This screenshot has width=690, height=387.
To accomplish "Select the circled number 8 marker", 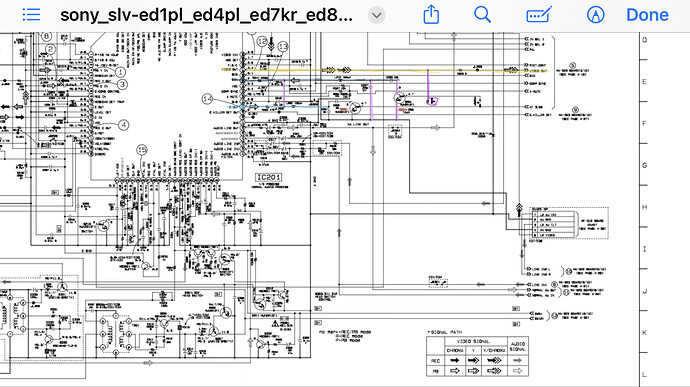I will (x=46, y=37).
